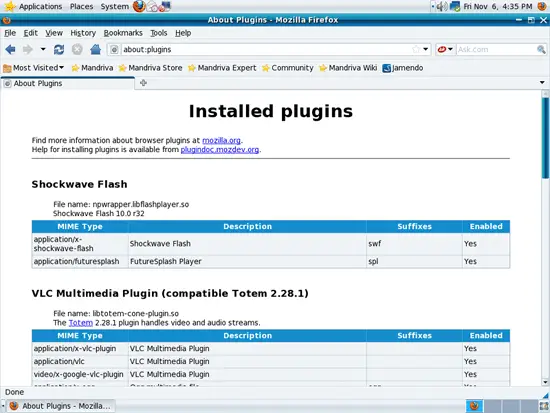Open a new tab with the plus icon
This screenshot has height=413, width=550.
143,83
